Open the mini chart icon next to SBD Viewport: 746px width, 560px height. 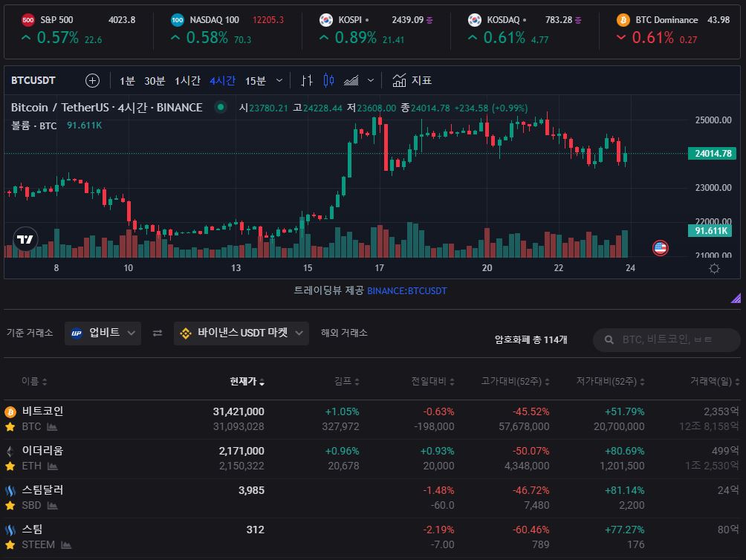pos(53,506)
